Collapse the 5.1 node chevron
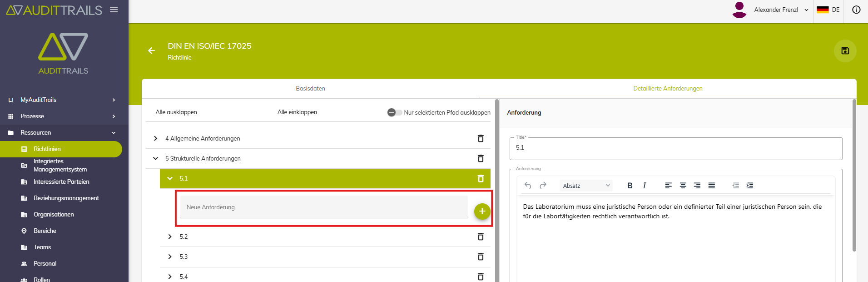 [170, 178]
